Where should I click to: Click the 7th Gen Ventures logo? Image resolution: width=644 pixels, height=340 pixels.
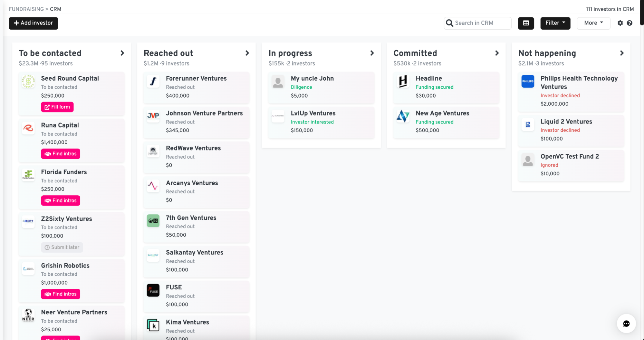pos(153,220)
